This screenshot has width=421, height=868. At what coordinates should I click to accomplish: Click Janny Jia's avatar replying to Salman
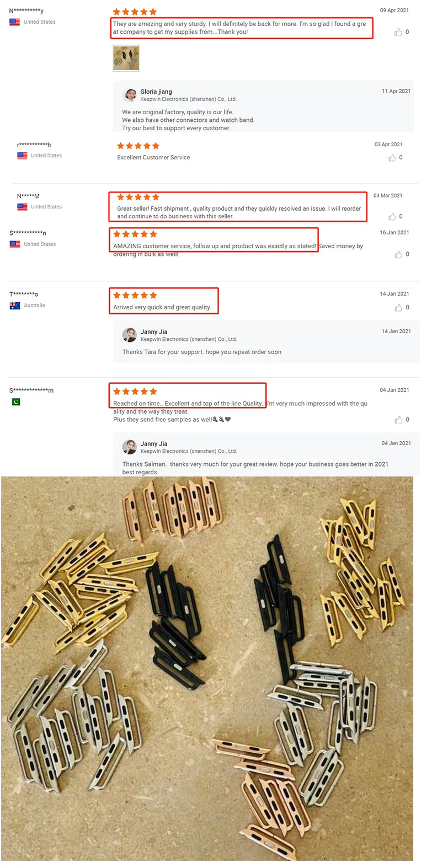click(130, 447)
